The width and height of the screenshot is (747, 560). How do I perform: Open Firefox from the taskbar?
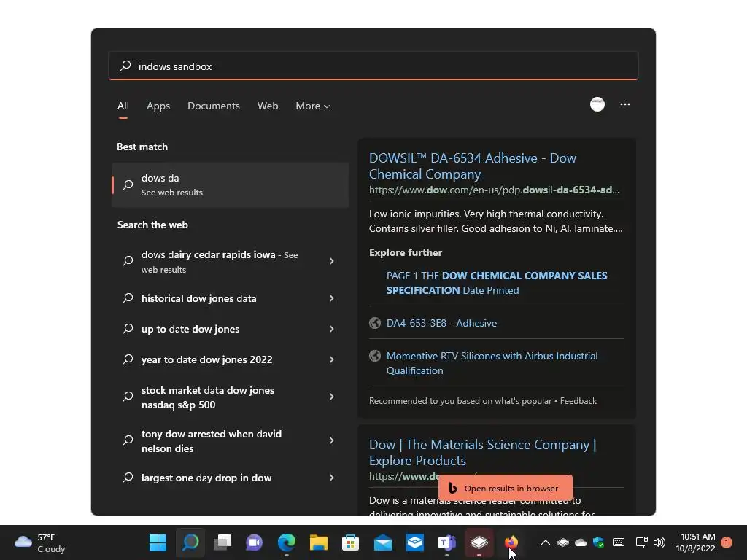point(511,542)
